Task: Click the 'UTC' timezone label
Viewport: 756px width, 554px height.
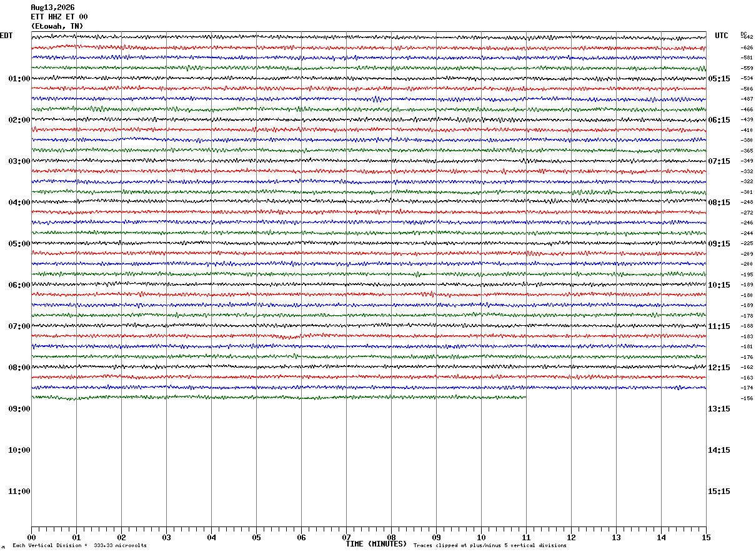Action: (x=722, y=36)
